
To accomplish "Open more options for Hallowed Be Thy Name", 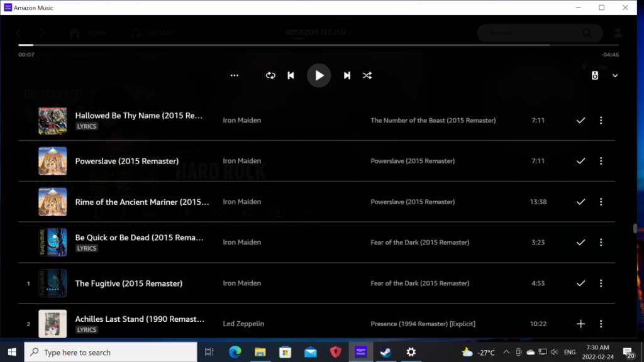I will pos(601,120).
